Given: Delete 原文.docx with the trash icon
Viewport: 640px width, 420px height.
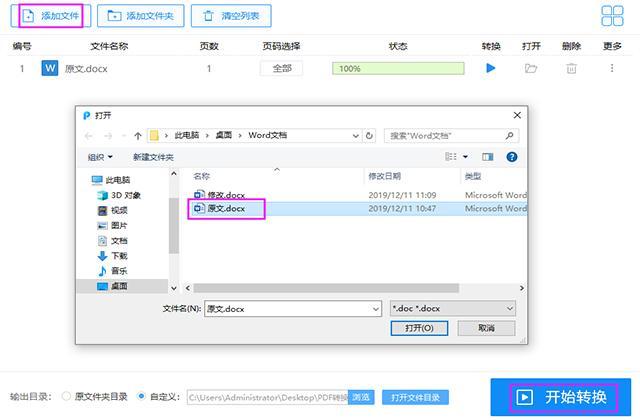Looking at the screenshot, I should click(571, 68).
